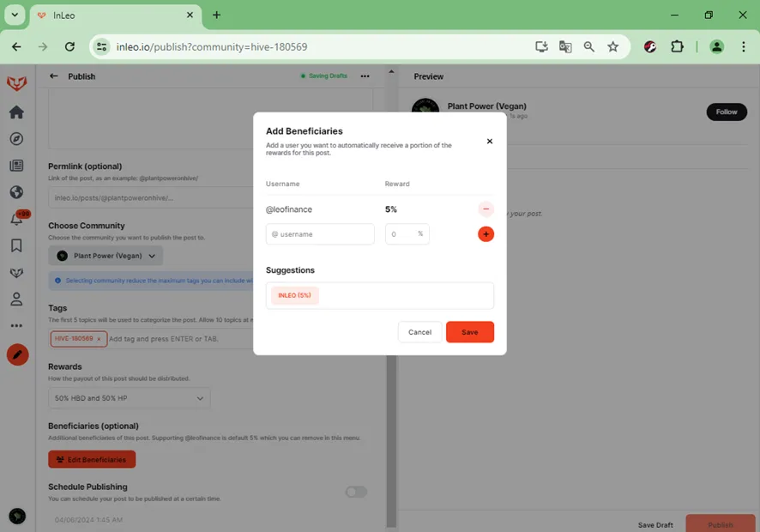Open the profile person icon in sidebar
760x532 pixels.
[16, 299]
